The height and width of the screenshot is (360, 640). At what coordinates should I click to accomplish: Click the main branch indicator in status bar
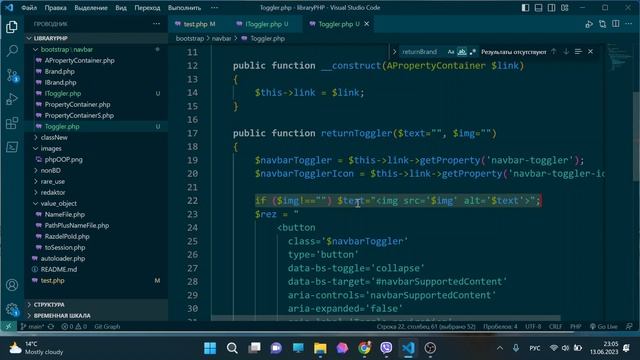pos(32,327)
